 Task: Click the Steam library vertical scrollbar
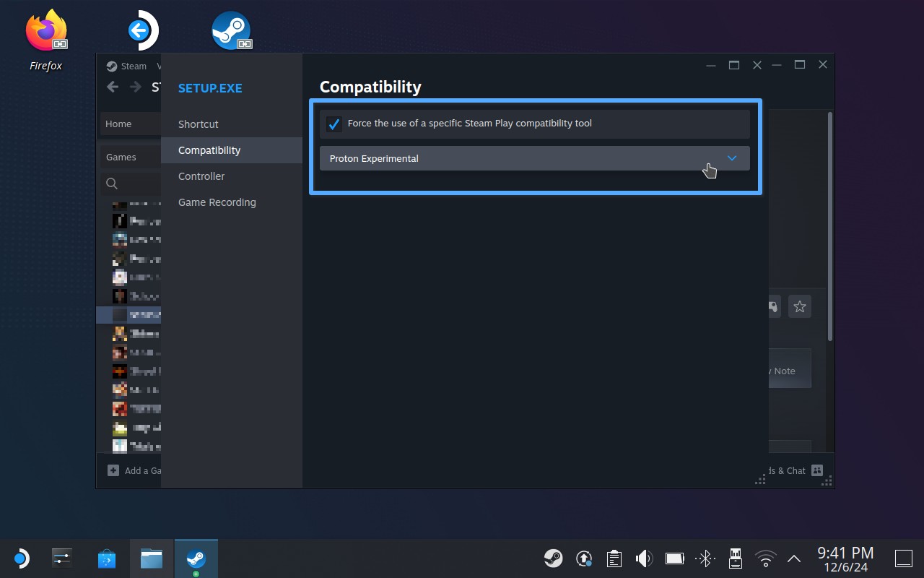pos(830,225)
